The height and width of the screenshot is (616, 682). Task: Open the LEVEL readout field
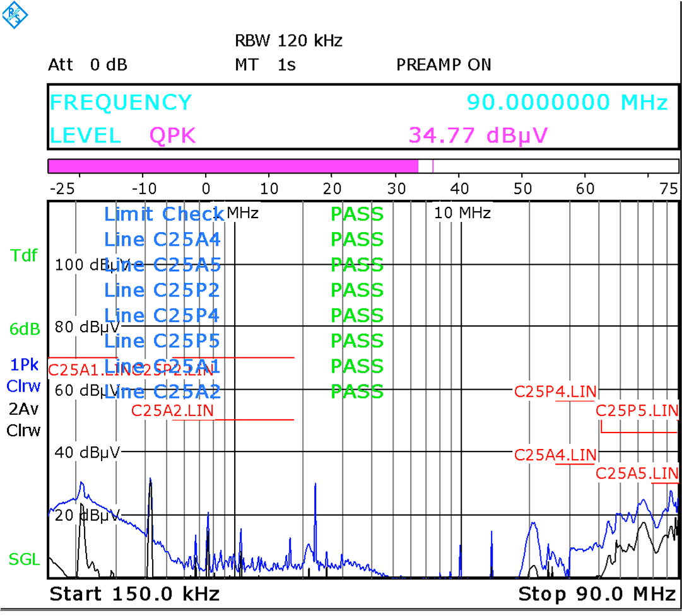[x=85, y=134]
